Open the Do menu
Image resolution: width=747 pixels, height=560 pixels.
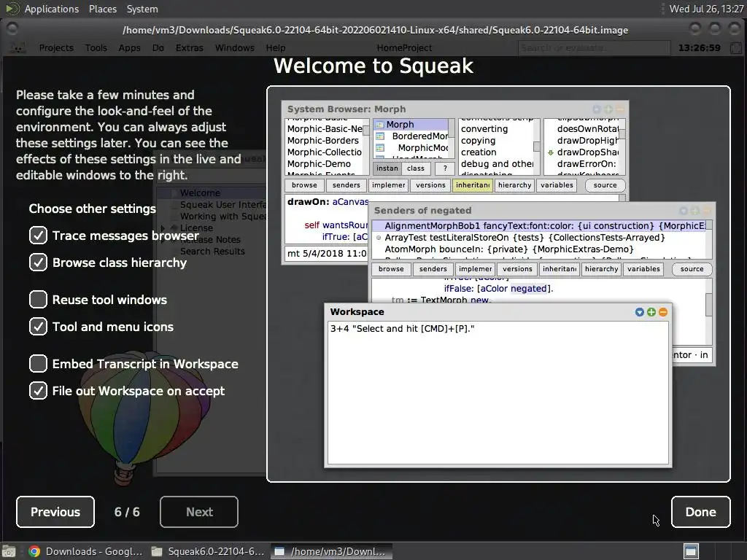158,48
